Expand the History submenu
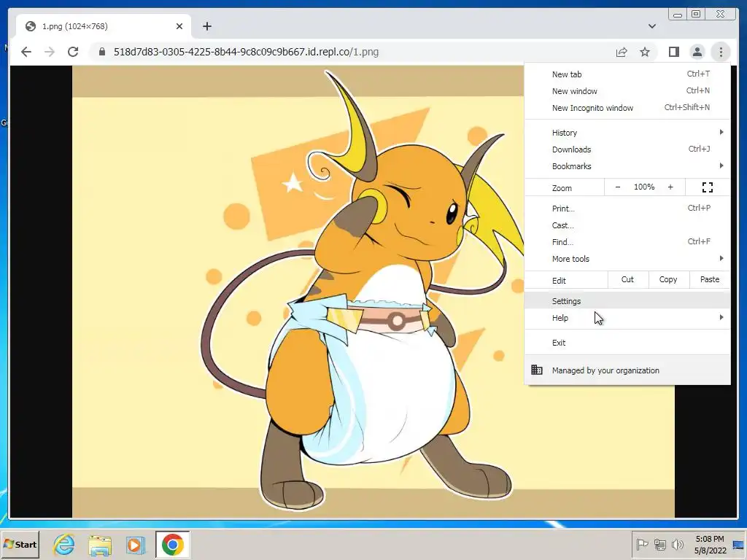 (x=627, y=133)
